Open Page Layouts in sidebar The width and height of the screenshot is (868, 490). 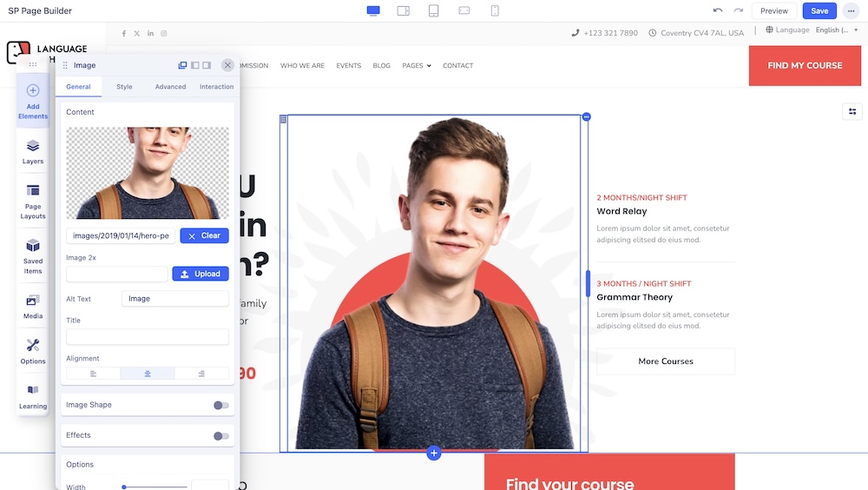(33, 202)
